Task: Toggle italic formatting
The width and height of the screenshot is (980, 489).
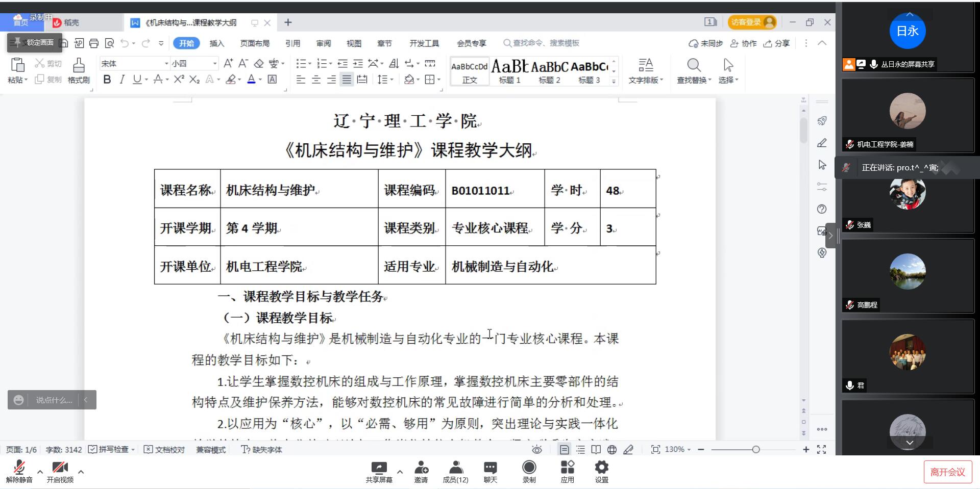Action: 122,79
